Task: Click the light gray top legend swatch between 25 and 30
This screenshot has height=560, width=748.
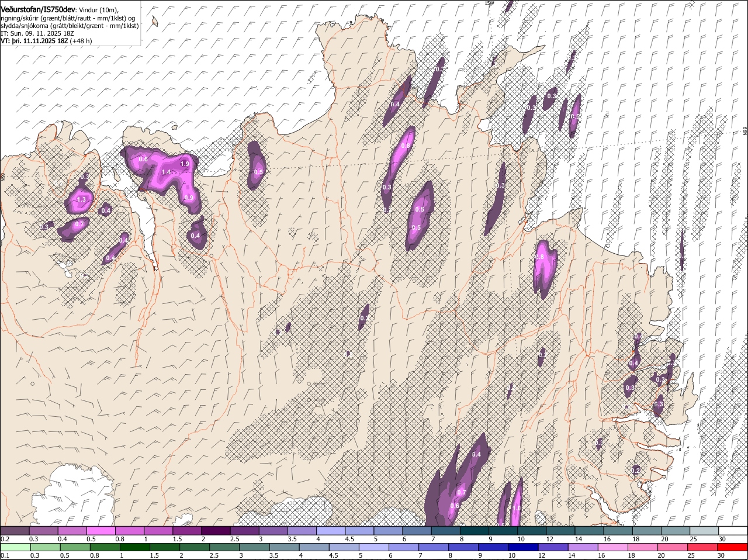Action: 704,530
